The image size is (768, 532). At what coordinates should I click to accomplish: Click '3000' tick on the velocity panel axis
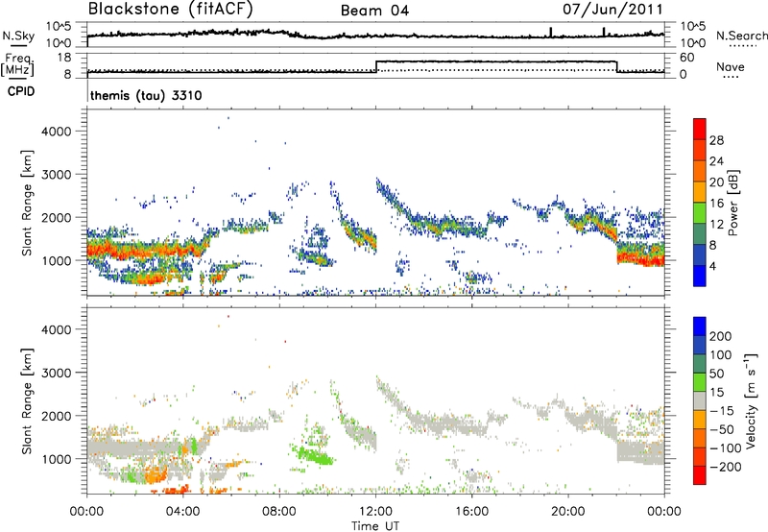coord(57,373)
